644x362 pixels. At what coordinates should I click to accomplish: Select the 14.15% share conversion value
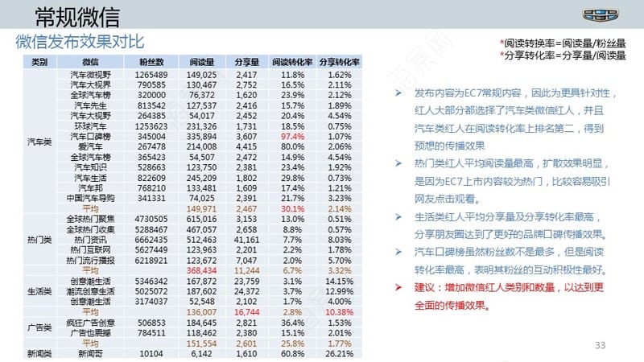(339, 281)
